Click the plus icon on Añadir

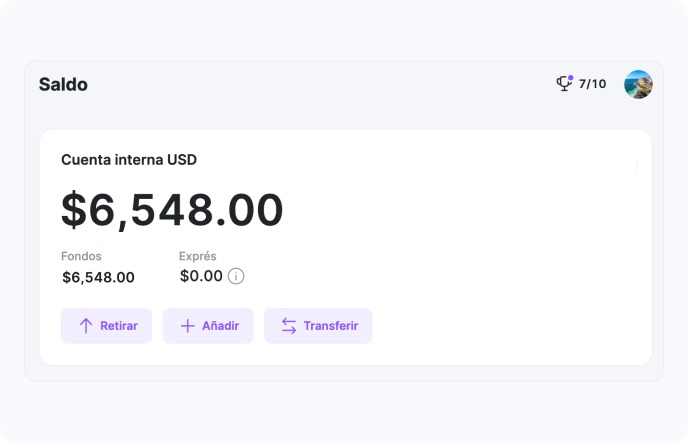point(187,326)
